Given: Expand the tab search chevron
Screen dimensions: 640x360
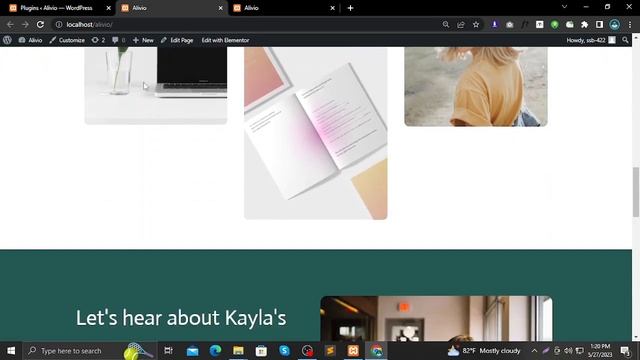Looking at the screenshot, I should click(564, 7).
